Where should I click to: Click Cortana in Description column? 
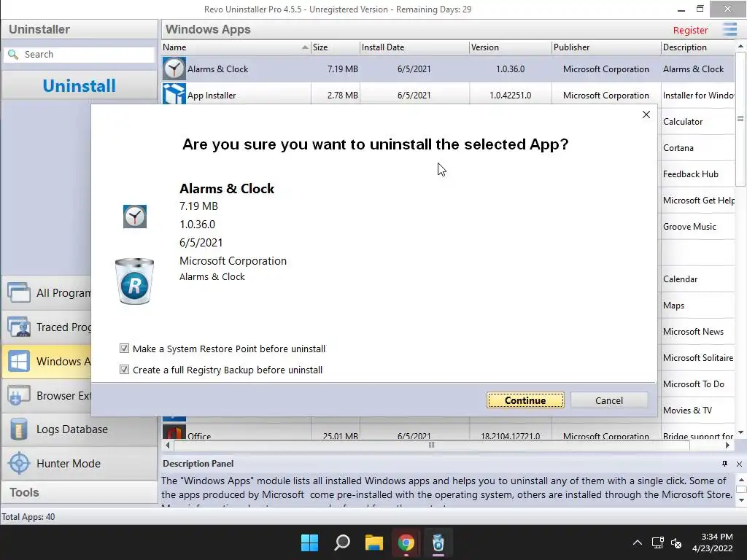point(678,147)
